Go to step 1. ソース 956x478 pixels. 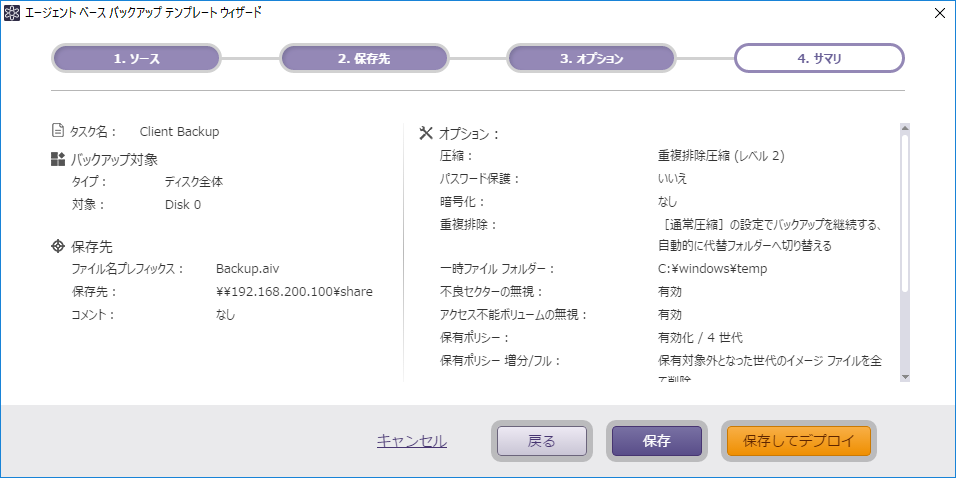(x=136, y=58)
